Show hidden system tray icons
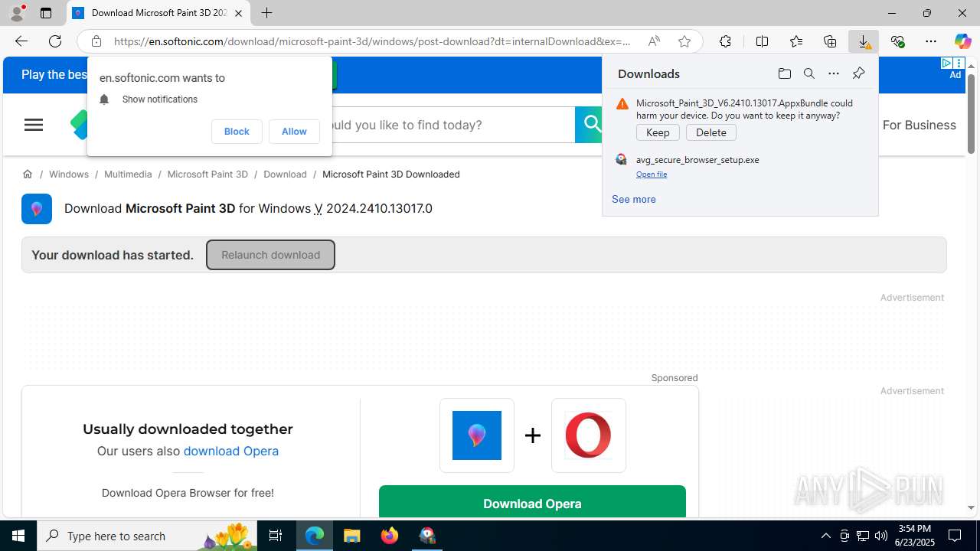980x551 pixels. tap(825, 536)
